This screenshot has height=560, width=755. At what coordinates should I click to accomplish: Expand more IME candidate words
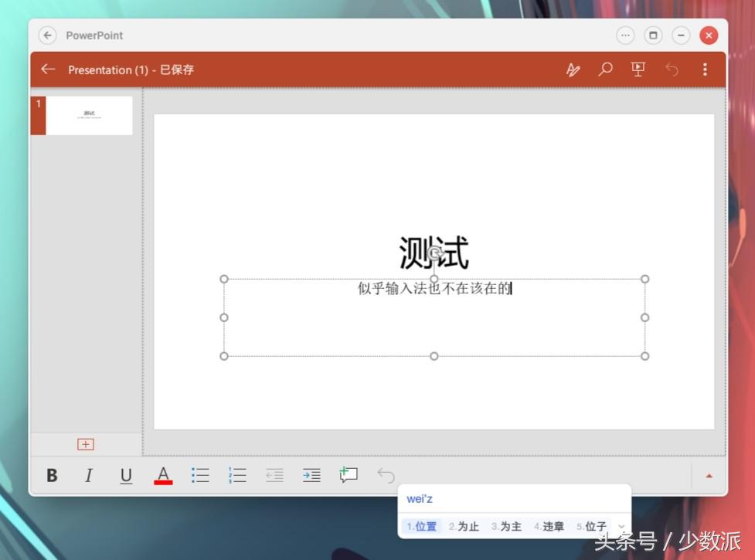point(621,526)
